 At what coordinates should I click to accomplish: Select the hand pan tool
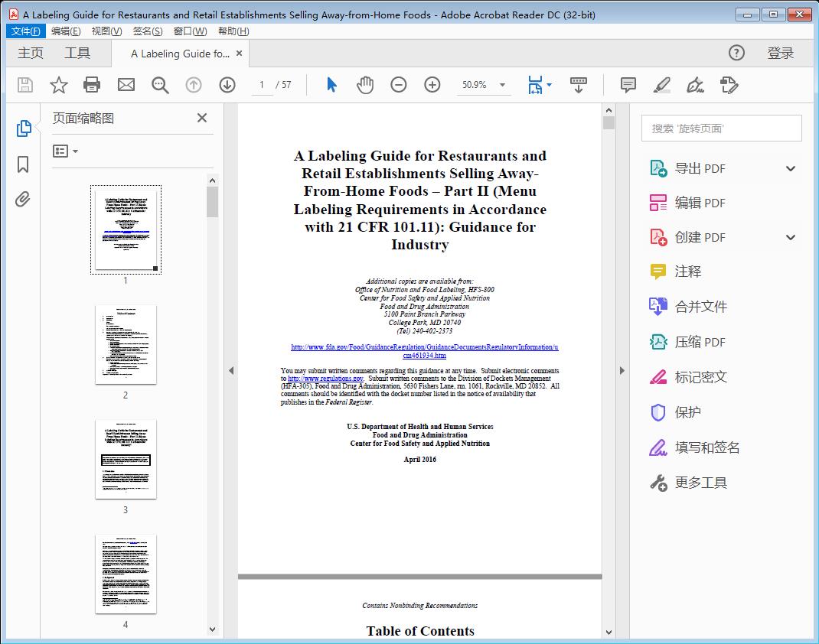pos(365,85)
